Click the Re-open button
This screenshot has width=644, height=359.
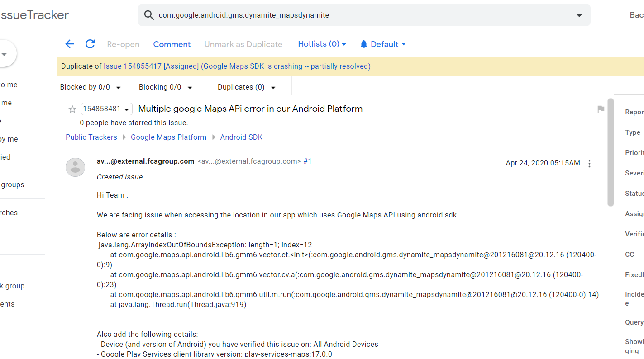pyautogui.click(x=123, y=44)
